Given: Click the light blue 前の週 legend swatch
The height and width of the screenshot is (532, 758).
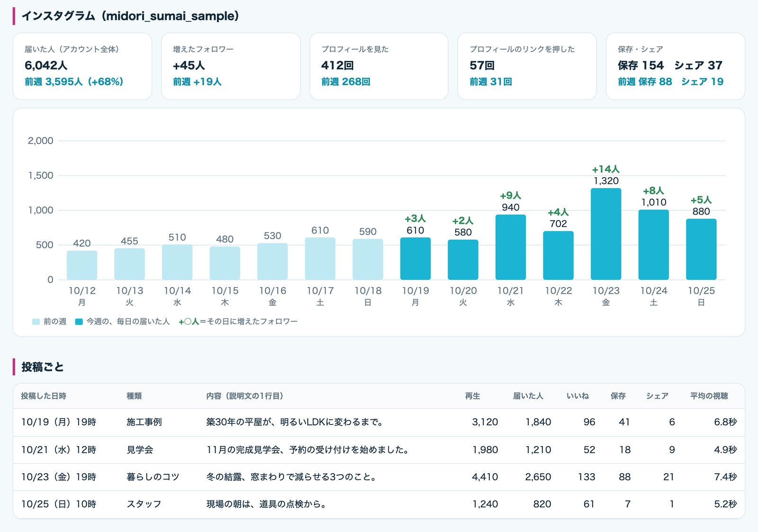Looking at the screenshot, I should coord(36,322).
